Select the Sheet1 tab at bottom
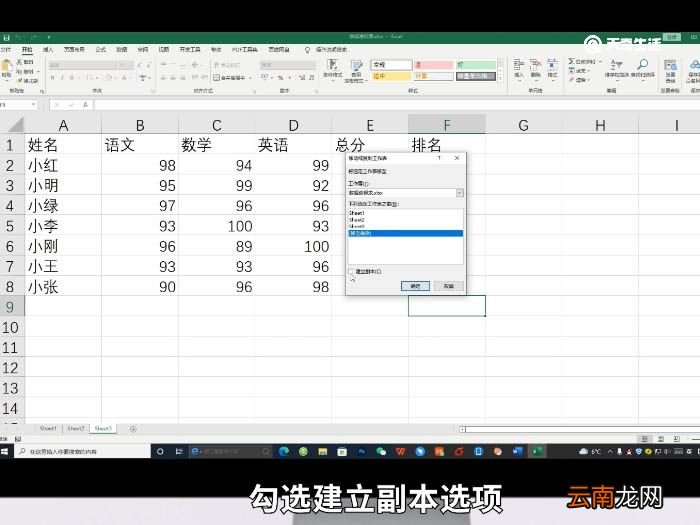Image resolution: width=700 pixels, height=525 pixels. pyautogui.click(x=48, y=429)
